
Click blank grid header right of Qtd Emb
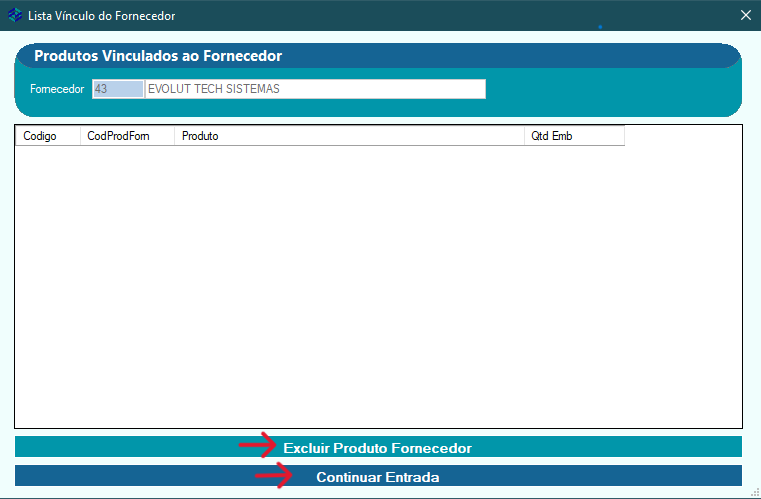tap(683, 136)
